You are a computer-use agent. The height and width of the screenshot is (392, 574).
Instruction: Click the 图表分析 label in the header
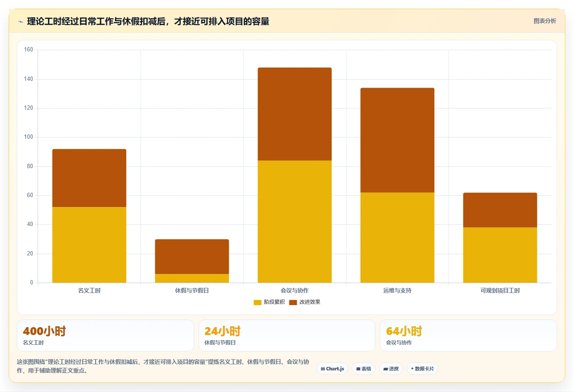tap(545, 21)
